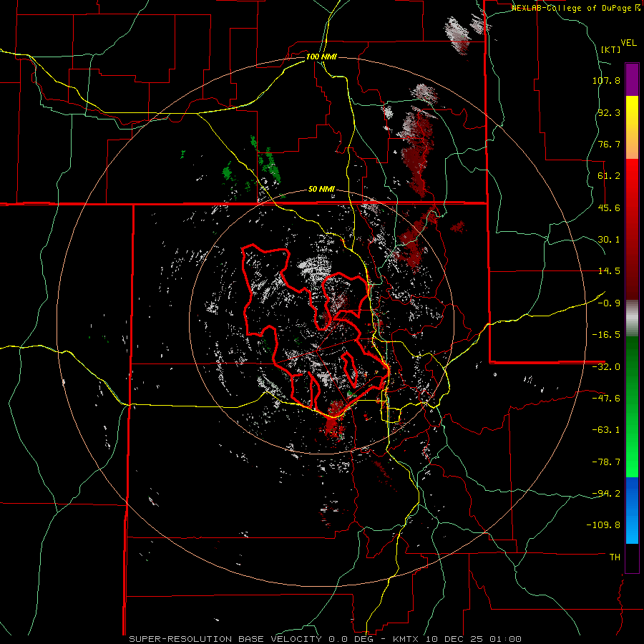Select the 92.3 velocity scale value
This screenshot has height=644, width=644.
click(x=609, y=112)
